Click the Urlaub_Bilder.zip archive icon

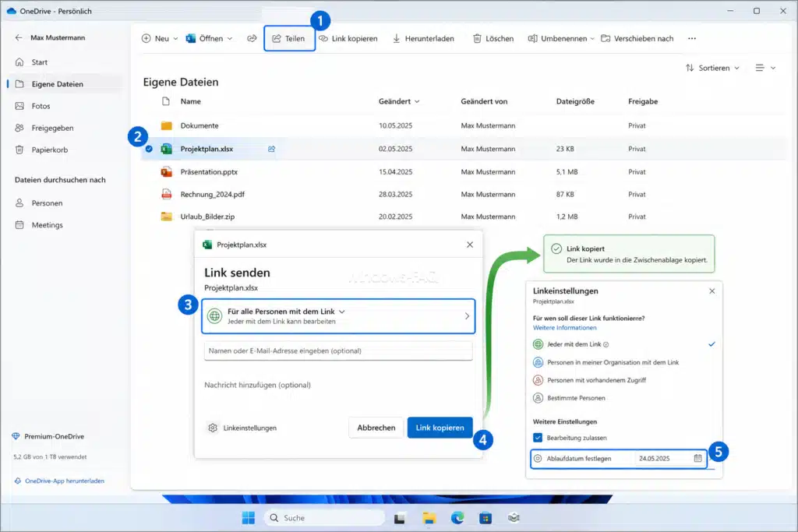pos(167,217)
